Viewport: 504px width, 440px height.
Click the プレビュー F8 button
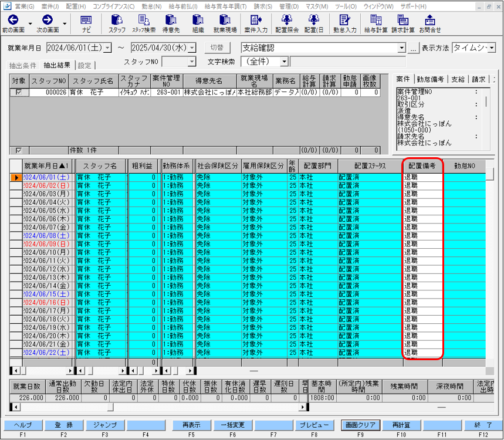314,425
